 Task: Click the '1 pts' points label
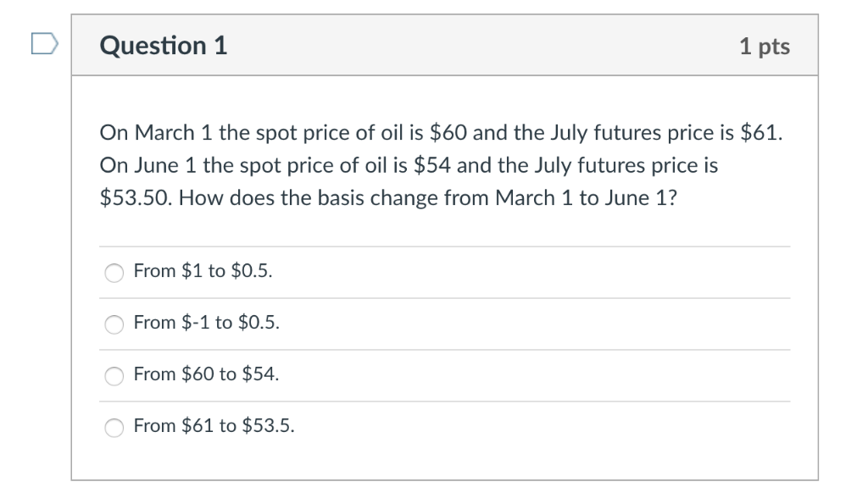pyautogui.click(x=764, y=47)
